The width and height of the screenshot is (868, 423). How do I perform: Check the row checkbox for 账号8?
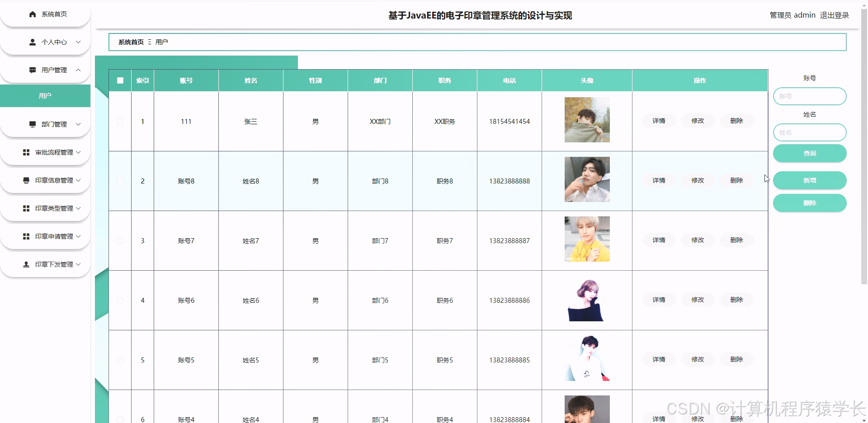120,181
